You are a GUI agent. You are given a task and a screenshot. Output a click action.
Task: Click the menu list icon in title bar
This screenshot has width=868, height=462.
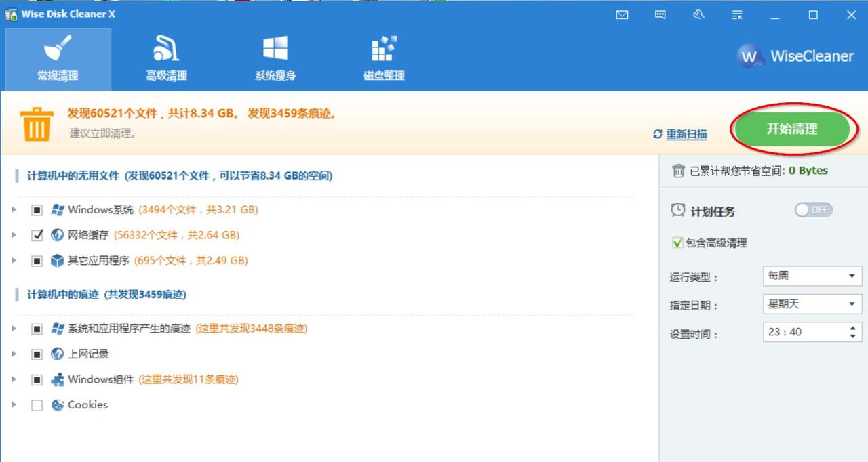(x=736, y=14)
